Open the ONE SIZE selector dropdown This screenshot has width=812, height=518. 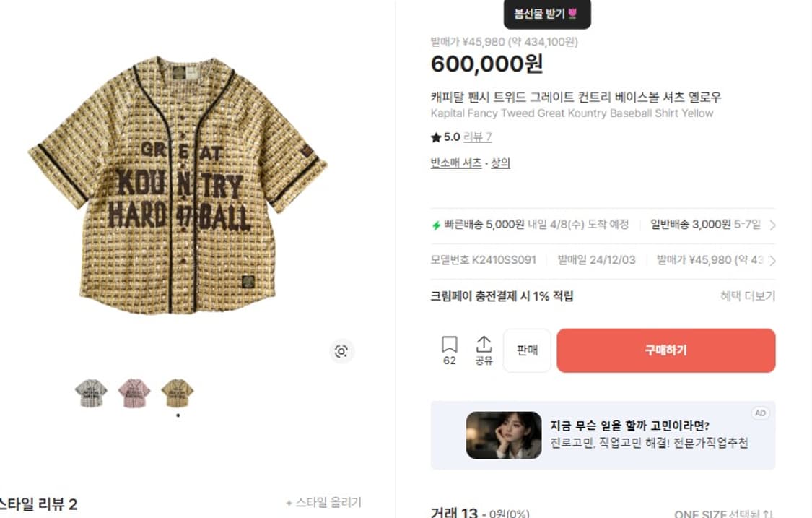coord(723,514)
